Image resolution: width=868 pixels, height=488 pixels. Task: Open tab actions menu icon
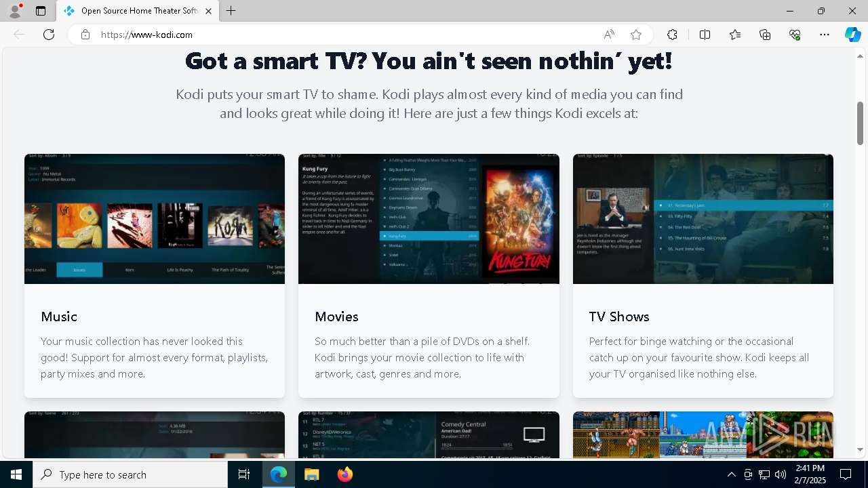pyautogui.click(x=41, y=11)
